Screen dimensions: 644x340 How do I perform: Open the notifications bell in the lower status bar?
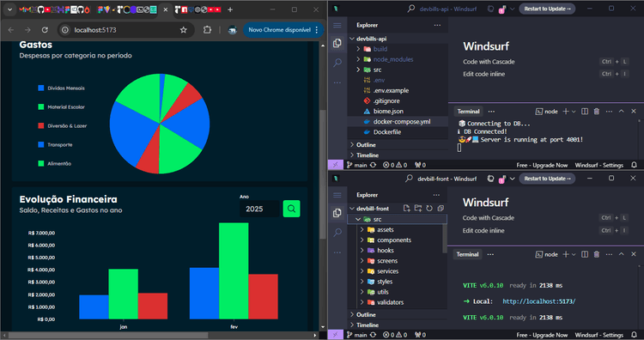[634, 335]
